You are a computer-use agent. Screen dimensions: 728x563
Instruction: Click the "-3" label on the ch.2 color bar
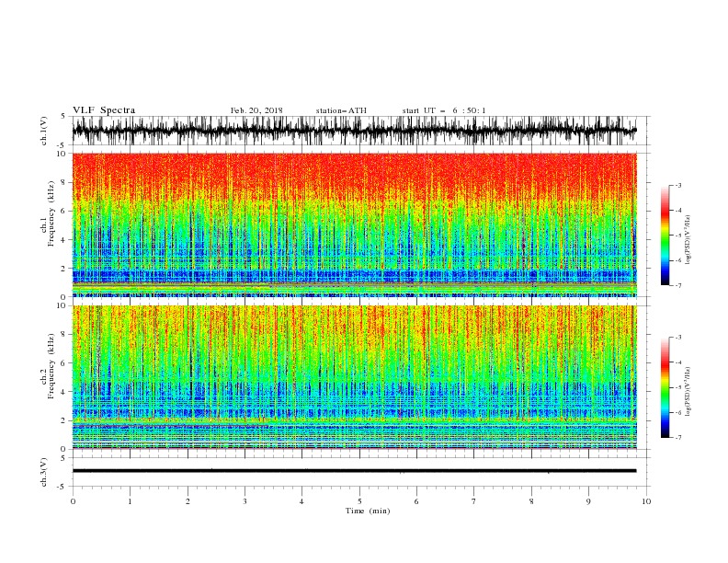[x=677, y=338]
